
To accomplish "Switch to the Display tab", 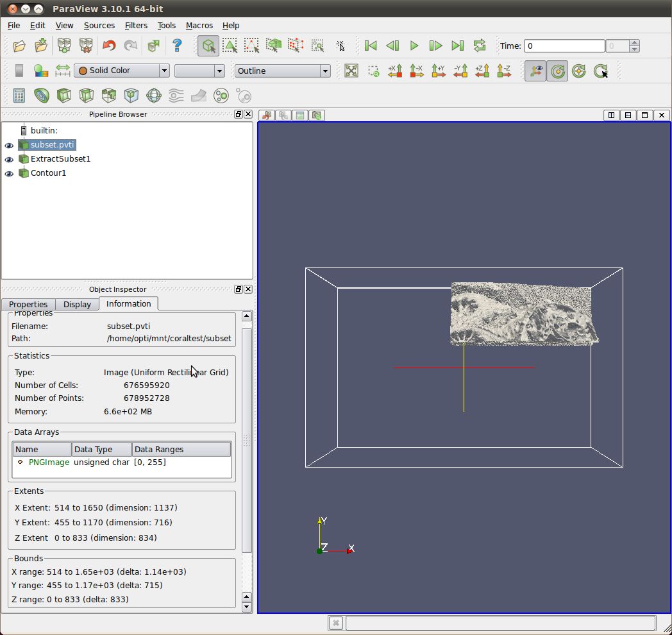I will 77,304.
